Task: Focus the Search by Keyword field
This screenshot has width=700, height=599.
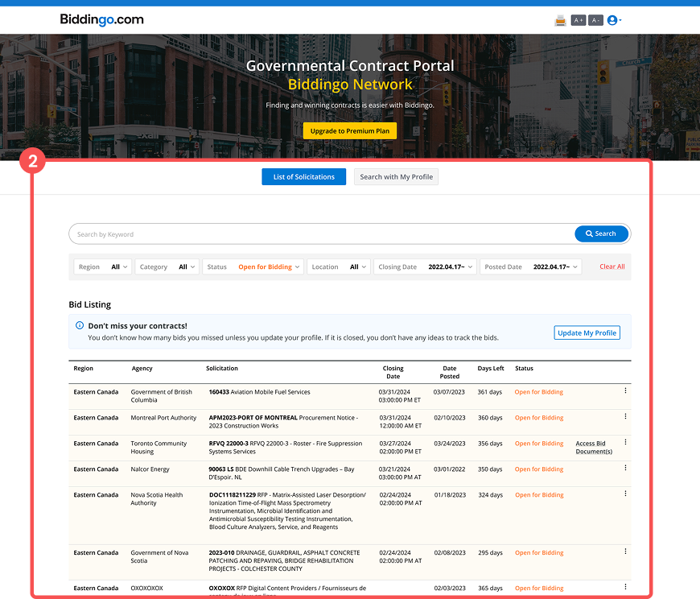Action: (321, 234)
